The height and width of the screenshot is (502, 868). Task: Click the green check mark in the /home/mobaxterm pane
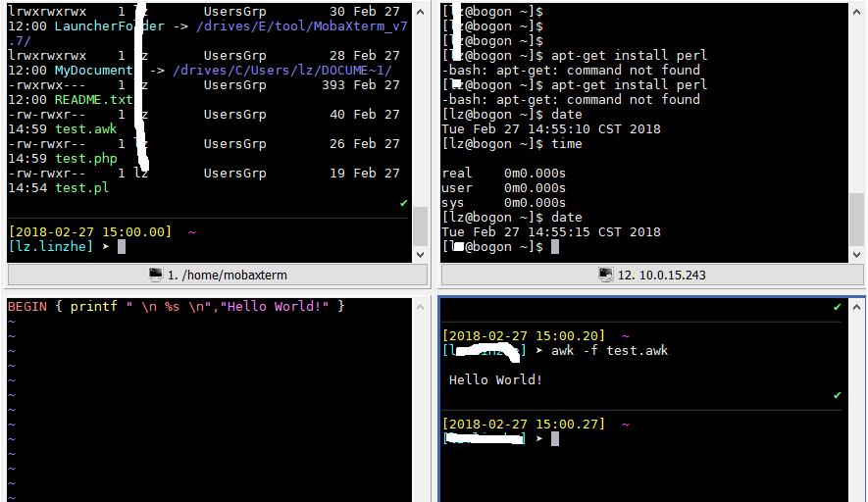click(403, 203)
